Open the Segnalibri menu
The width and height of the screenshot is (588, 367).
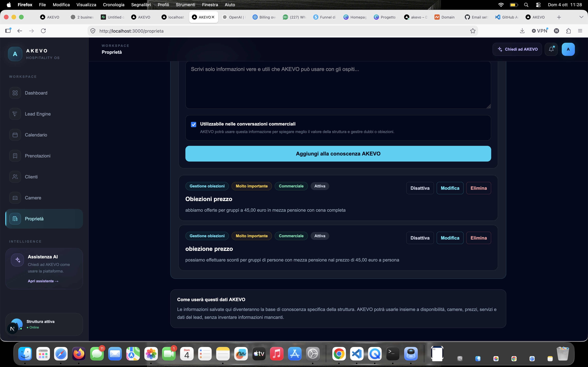(141, 5)
